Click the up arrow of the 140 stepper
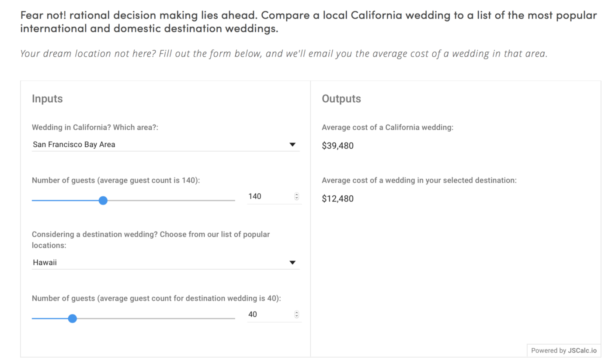612x364 pixels. [x=297, y=195]
